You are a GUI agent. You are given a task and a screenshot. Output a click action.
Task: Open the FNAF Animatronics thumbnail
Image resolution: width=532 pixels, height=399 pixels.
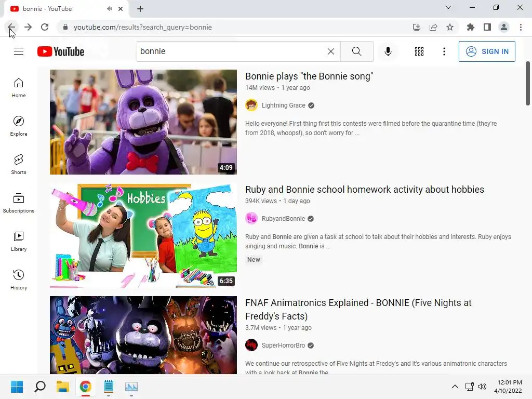[143, 335]
